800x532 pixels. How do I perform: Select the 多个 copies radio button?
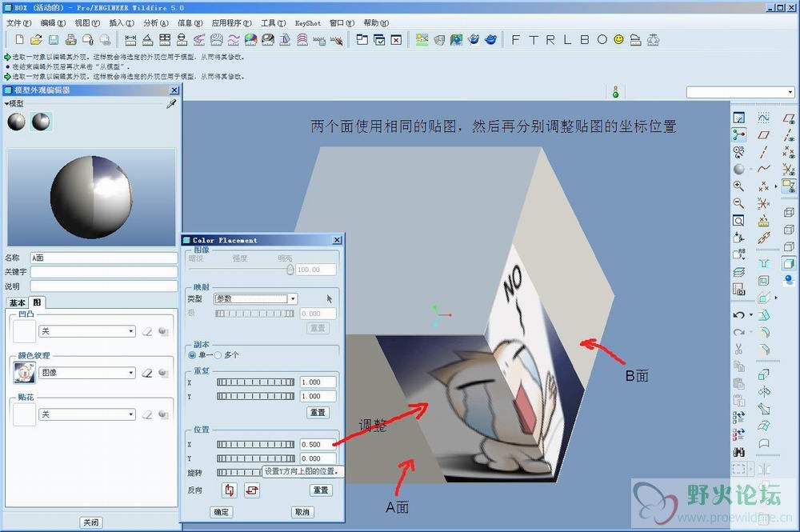pyautogui.click(x=218, y=355)
